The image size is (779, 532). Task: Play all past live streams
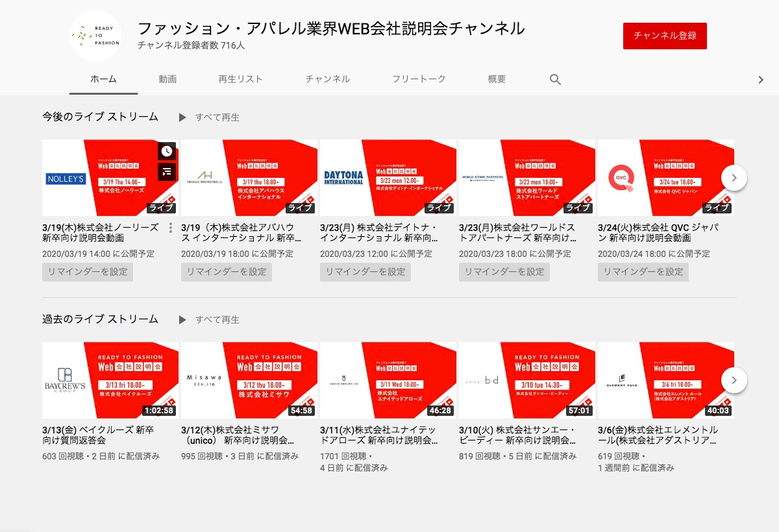click(209, 320)
